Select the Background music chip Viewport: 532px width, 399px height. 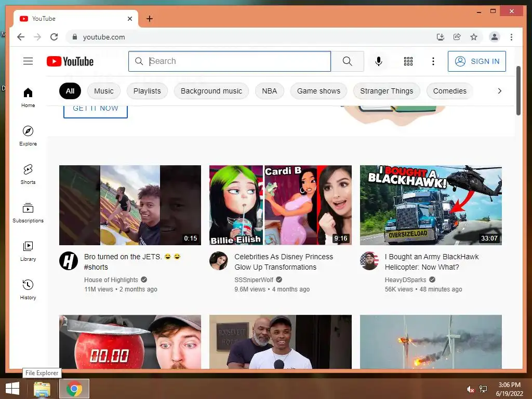coord(211,91)
